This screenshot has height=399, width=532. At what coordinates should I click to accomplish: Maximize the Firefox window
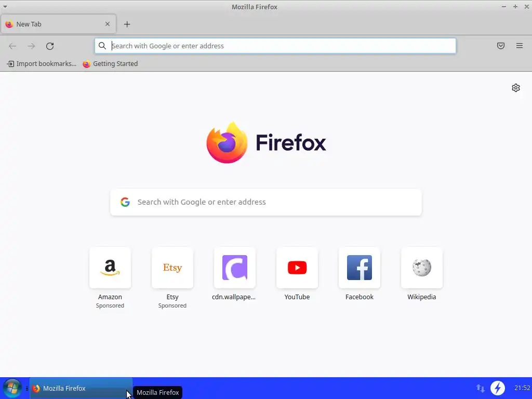(515, 7)
